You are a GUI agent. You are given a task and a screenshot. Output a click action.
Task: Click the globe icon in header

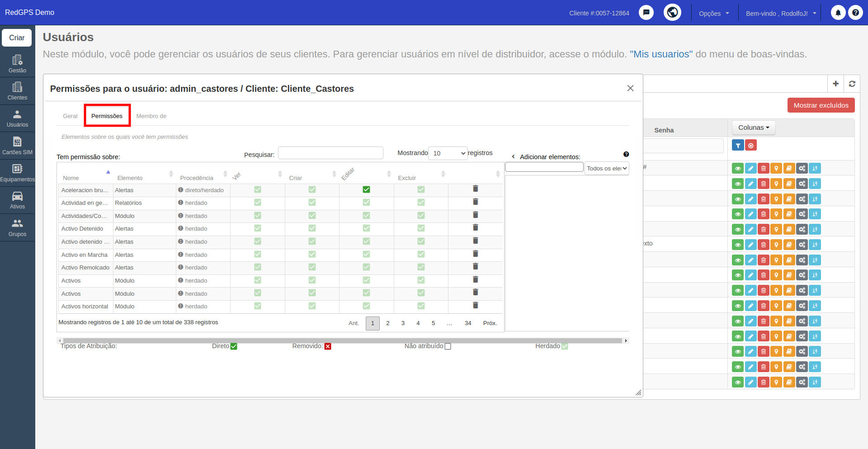point(672,12)
